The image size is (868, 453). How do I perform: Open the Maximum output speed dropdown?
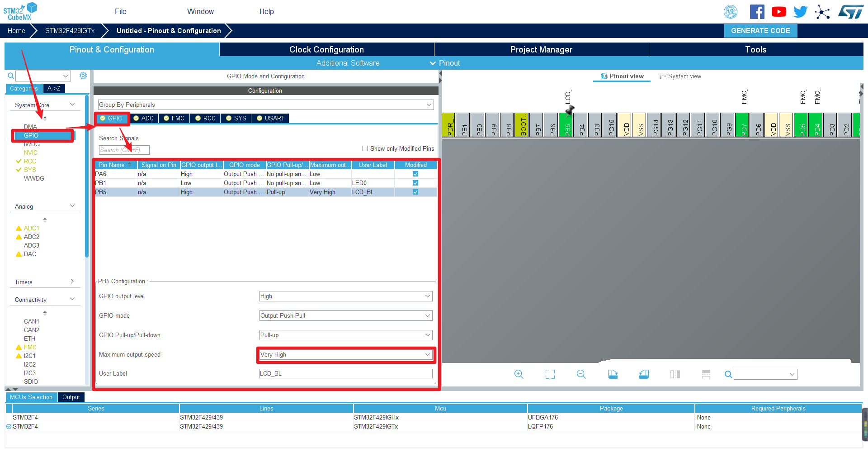346,354
